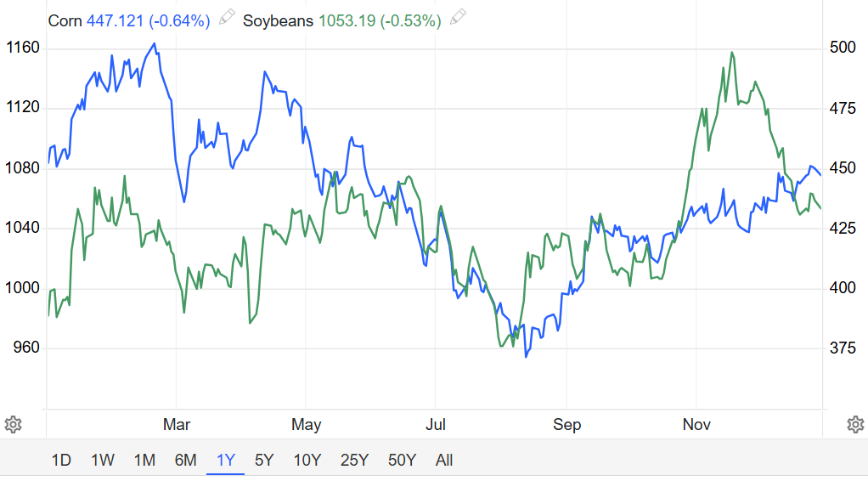
Task: Click the Jul marker on time axis
Action: coord(436,424)
